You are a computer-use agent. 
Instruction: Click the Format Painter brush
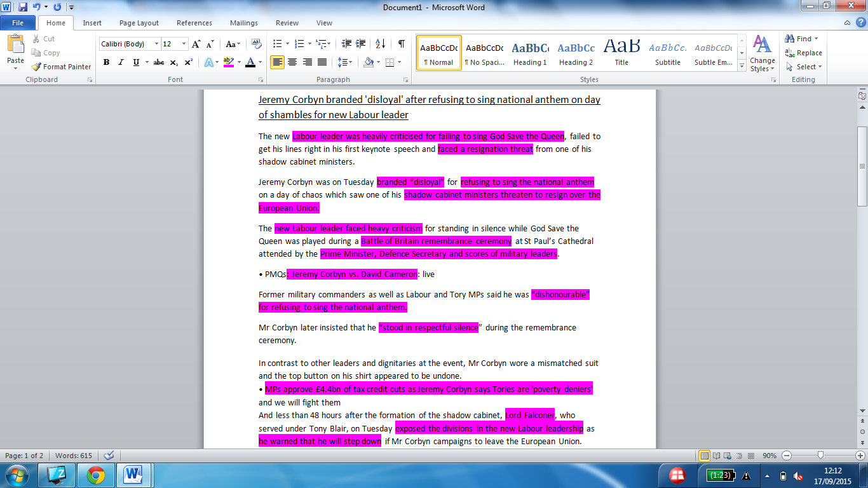36,67
